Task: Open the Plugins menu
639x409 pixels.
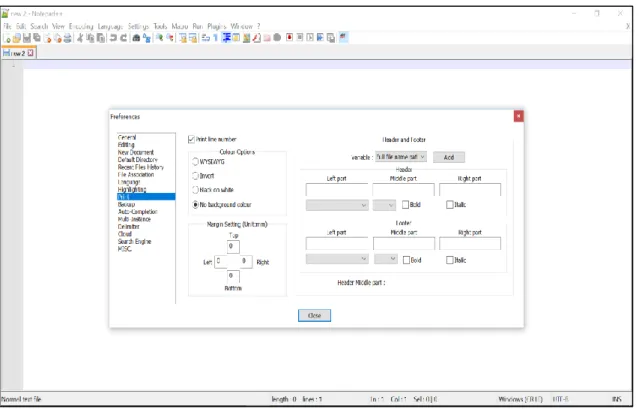Action: pos(217,26)
